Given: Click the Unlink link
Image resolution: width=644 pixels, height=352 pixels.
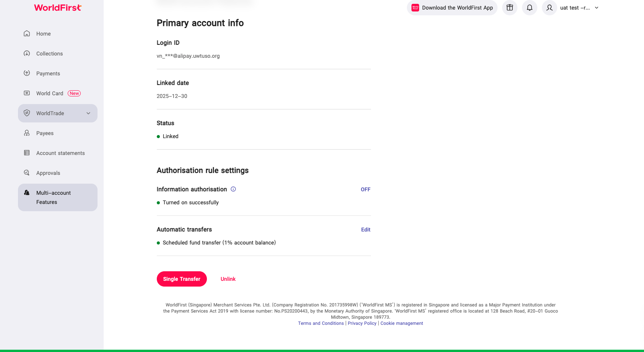Looking at the screenshot, I should click(228, 279).
